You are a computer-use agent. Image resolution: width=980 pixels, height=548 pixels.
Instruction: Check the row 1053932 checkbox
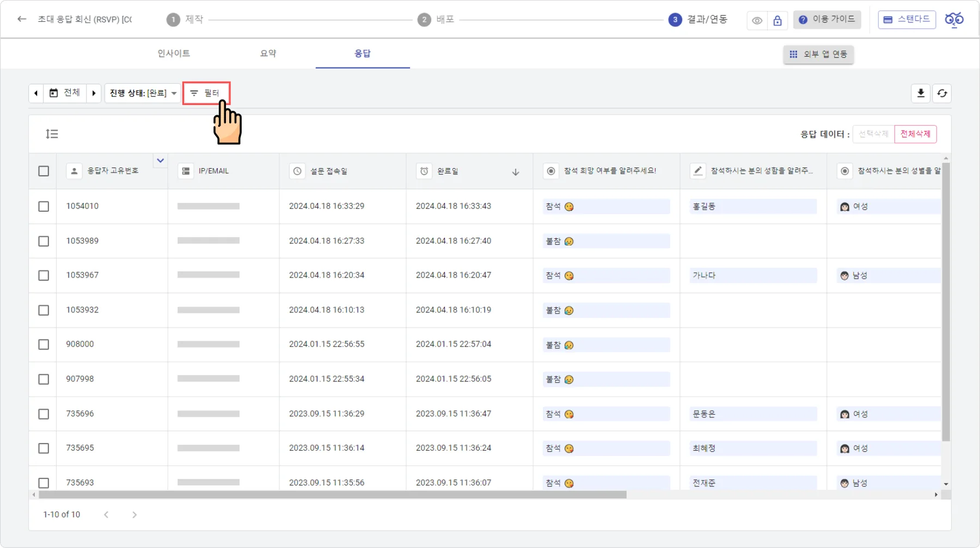[x=44, y=310]
